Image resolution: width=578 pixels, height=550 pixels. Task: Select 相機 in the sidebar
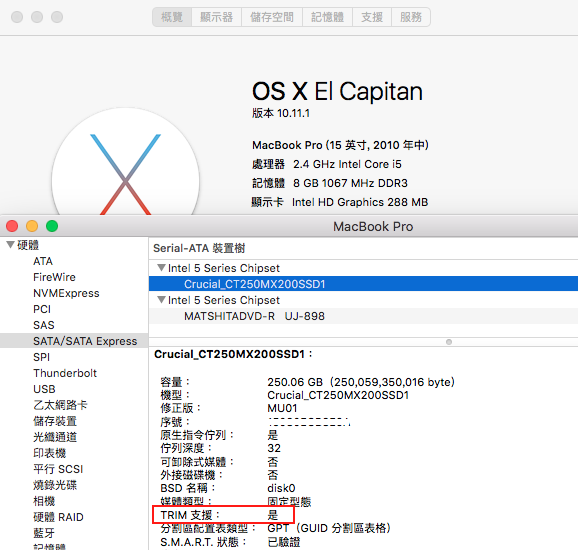(x=44, y=501)
